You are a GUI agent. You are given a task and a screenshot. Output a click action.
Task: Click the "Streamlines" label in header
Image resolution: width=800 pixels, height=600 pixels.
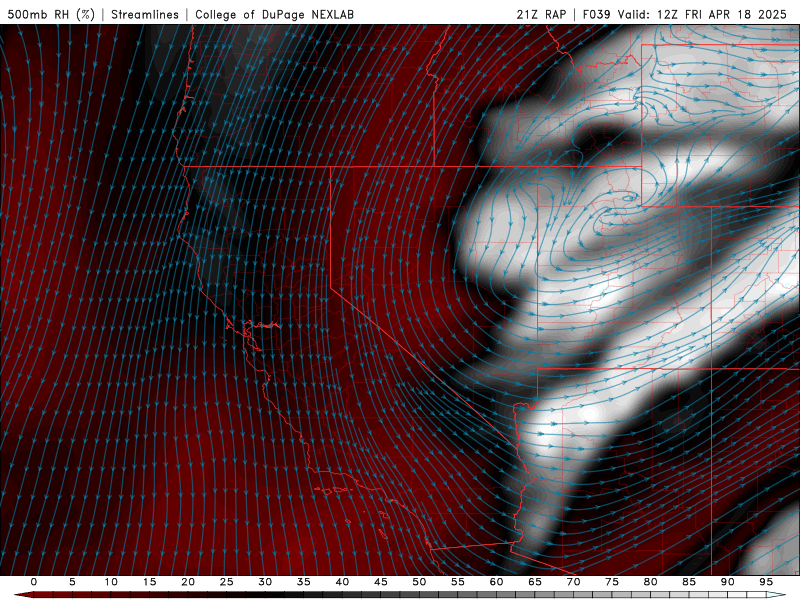tap(145, 14)
